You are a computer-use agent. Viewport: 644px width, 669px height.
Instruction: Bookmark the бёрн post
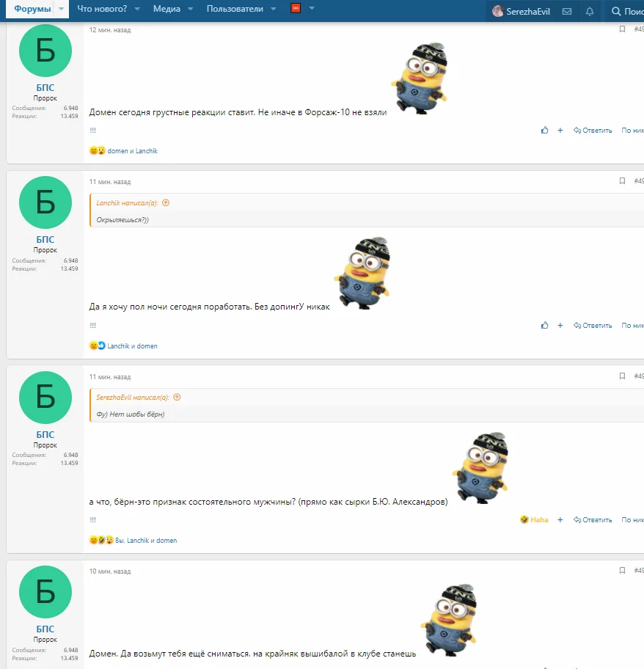point(622,376)
